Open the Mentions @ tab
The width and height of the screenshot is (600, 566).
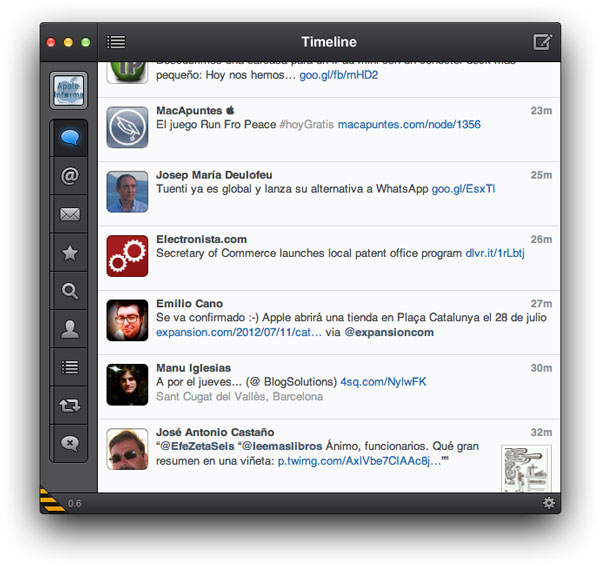coord(70,176)
